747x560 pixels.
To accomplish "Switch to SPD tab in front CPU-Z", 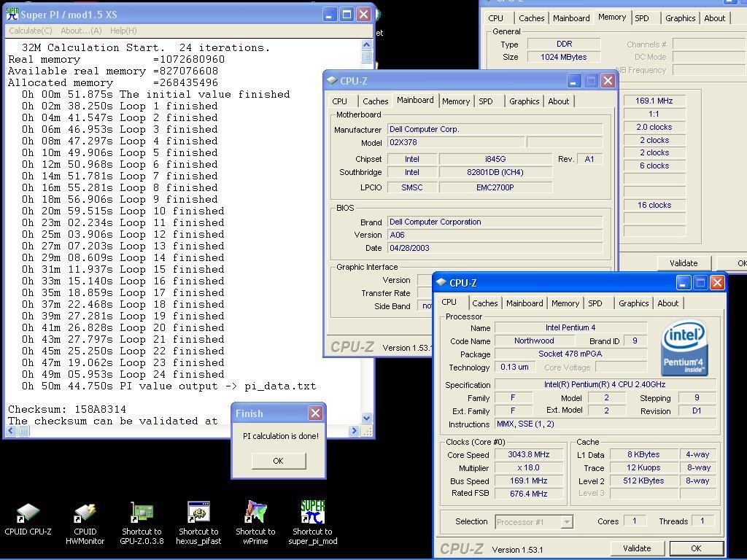I will 595,303.
